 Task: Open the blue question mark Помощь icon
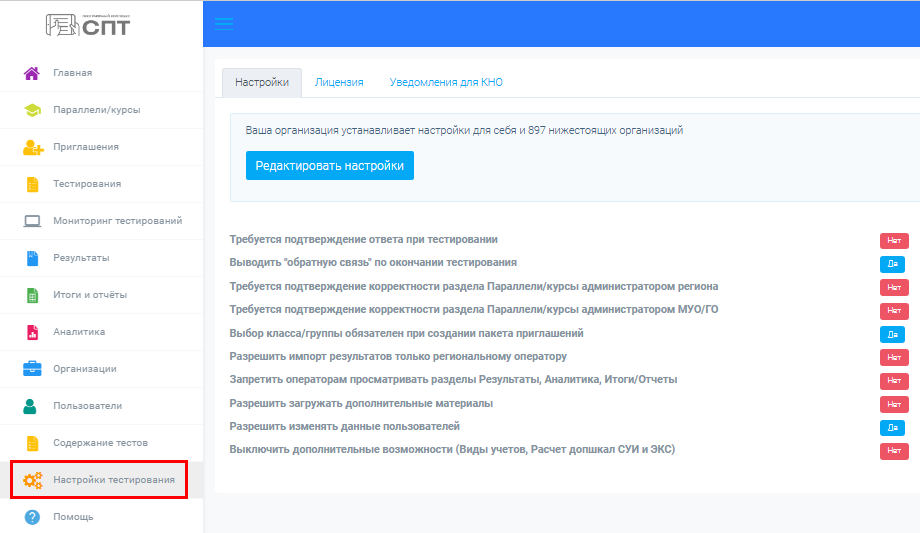click(x=32, y=517)
